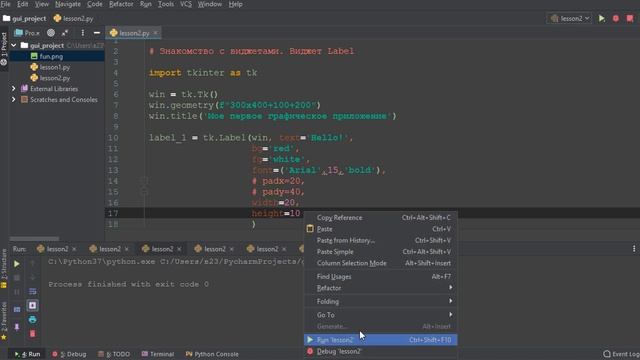640x360 pixels.
Task: Open the Refactor menu in menu bar
Action: 121,4
